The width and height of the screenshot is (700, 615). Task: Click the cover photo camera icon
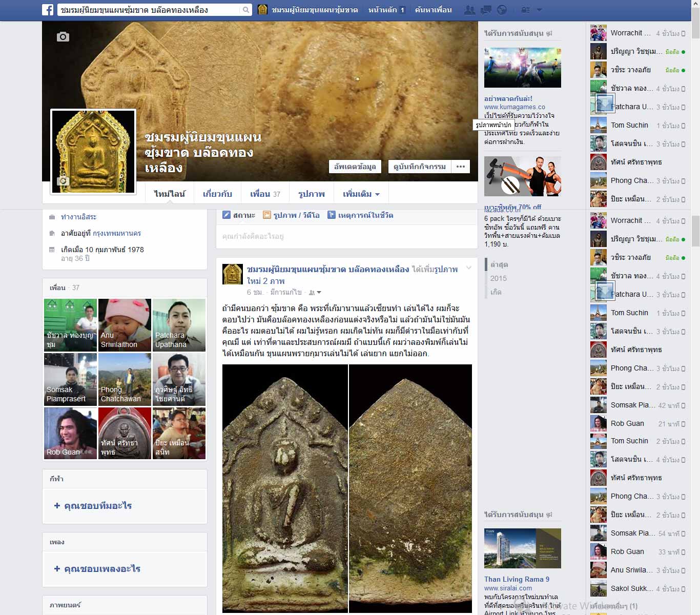pyautogui.click(x=63, y=37)
